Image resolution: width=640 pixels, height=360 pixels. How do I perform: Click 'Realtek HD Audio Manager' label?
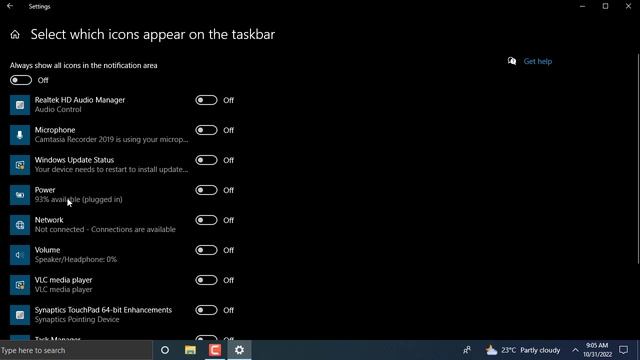pos(80,100)
